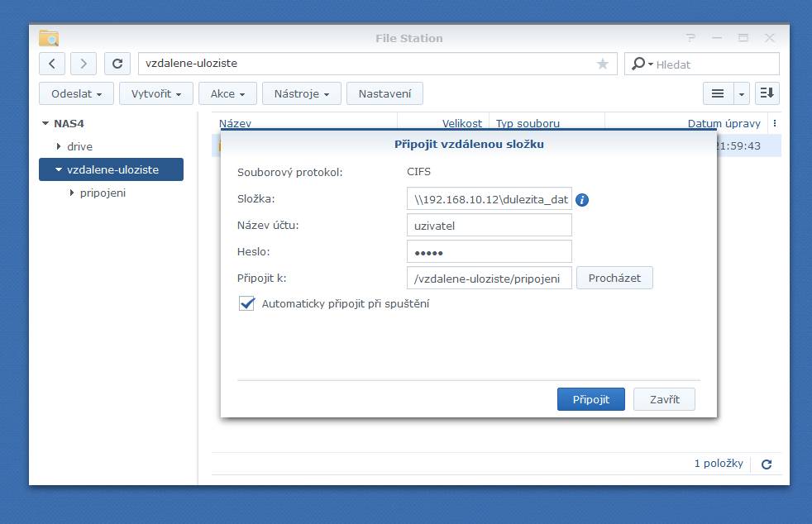
Task: Click the Heslo password field
Action: (489, 251)
